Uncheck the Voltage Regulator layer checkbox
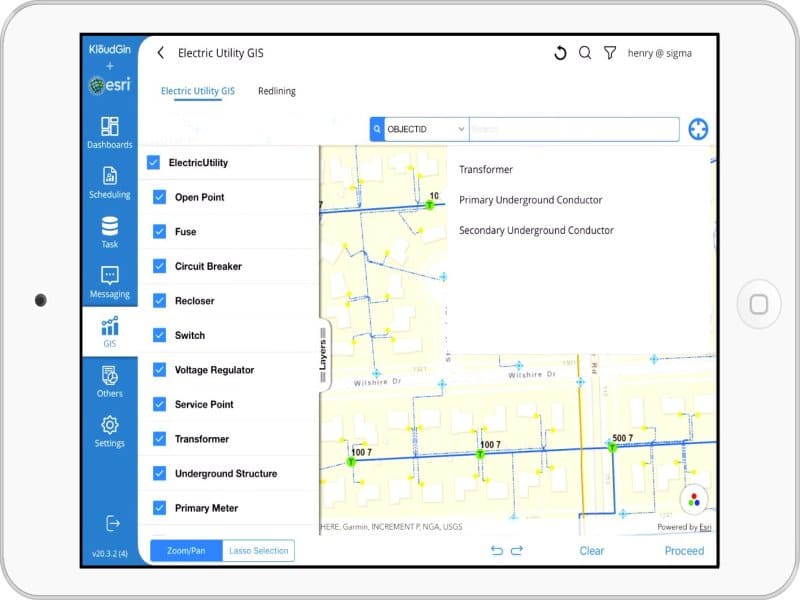This screenshot has height=600, width=800. (x=160, y=369)
